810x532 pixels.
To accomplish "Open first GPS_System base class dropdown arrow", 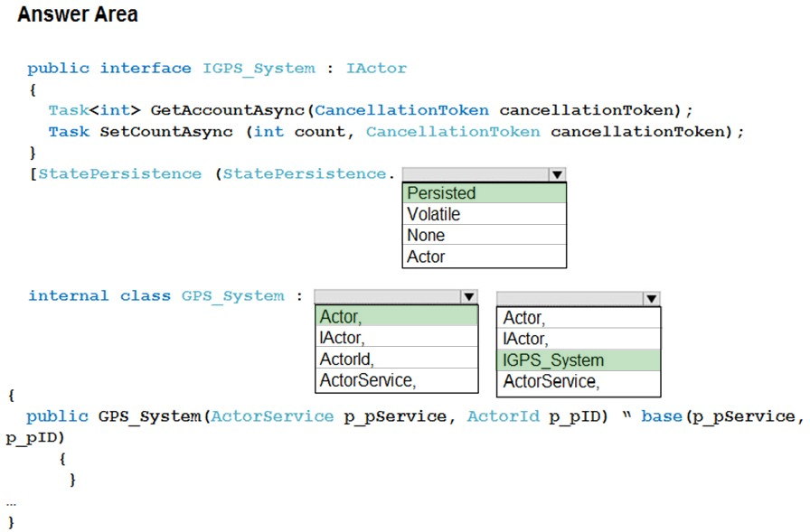I will [468, 296].
